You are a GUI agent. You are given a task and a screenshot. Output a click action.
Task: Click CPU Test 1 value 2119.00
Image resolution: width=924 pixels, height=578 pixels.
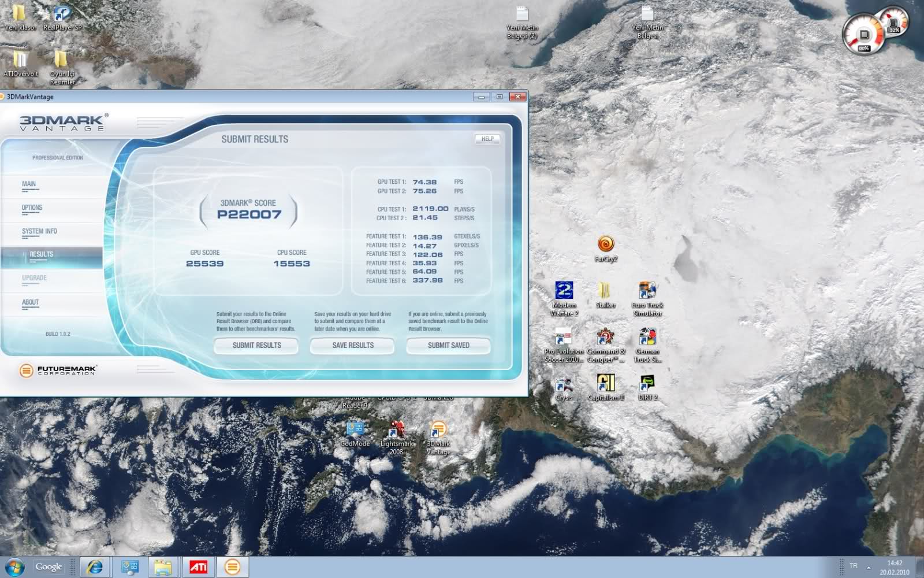(x=430, y=209)
